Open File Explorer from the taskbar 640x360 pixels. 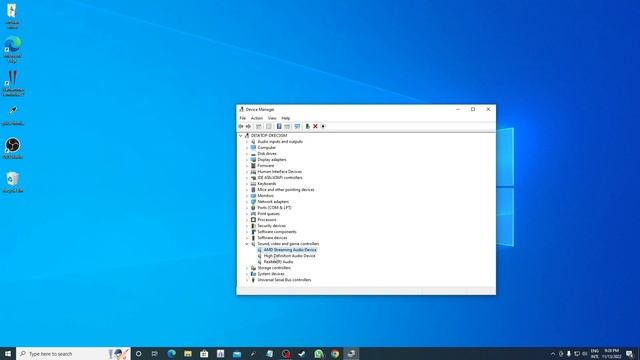pyautogui.click(x=188, y=354)
